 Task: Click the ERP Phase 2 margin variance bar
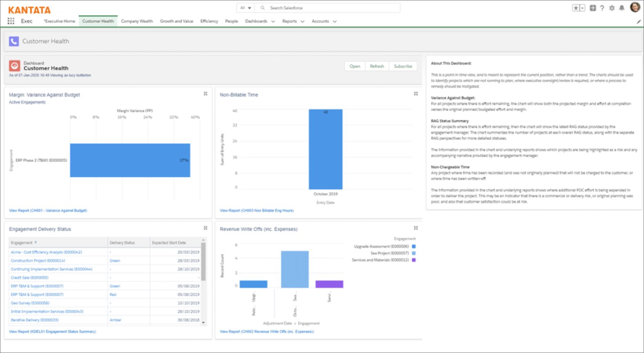130,160
